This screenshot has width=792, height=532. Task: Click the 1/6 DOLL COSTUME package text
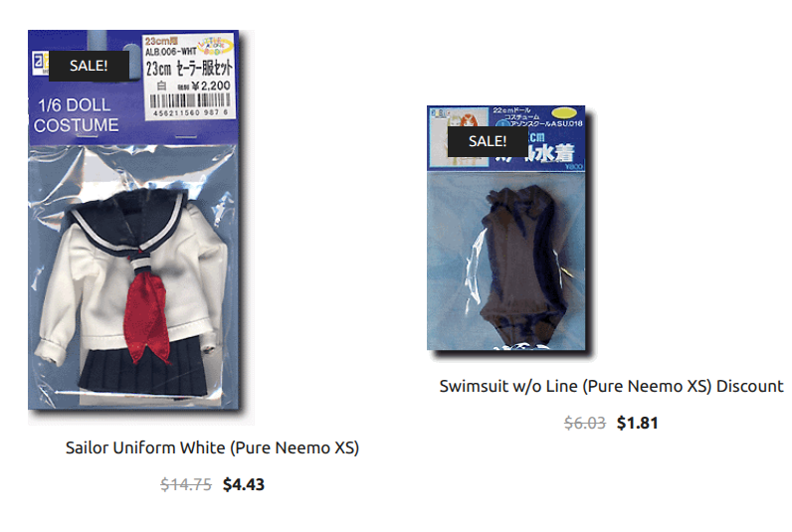[x=76, y=115]
